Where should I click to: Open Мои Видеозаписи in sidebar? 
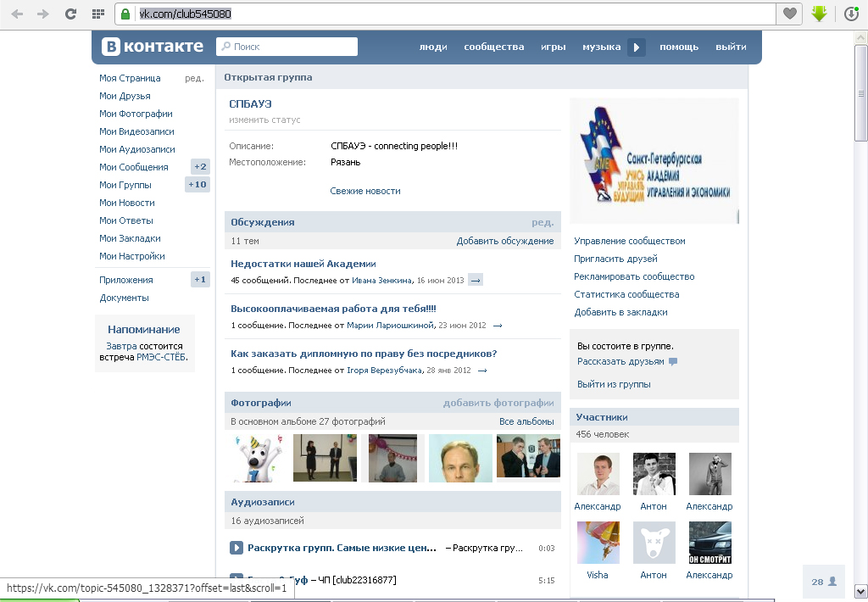(136, 131)
